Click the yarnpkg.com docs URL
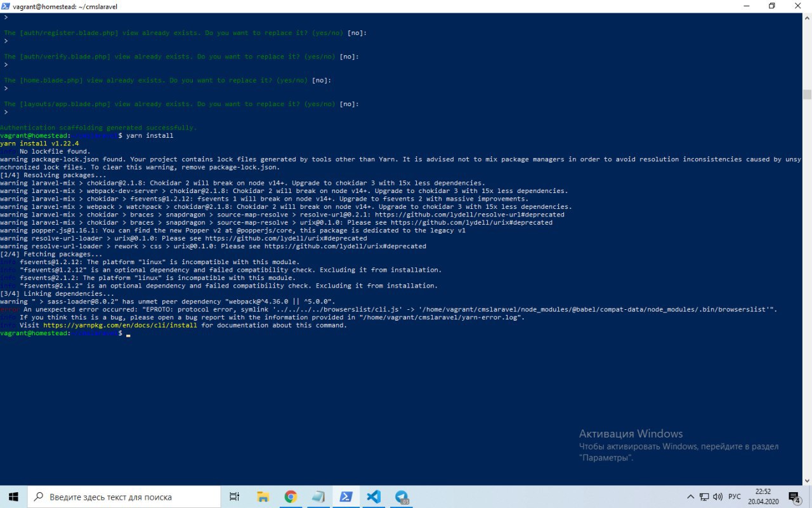812x508 pixels. pyautogui.click(x=121, y=325)
